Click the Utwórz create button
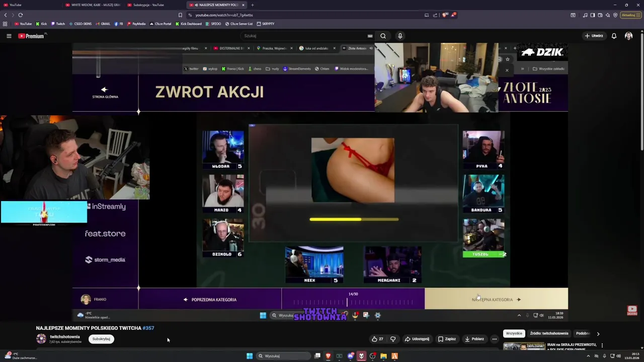Screen dimensions: 644x362 click(594, 36)
